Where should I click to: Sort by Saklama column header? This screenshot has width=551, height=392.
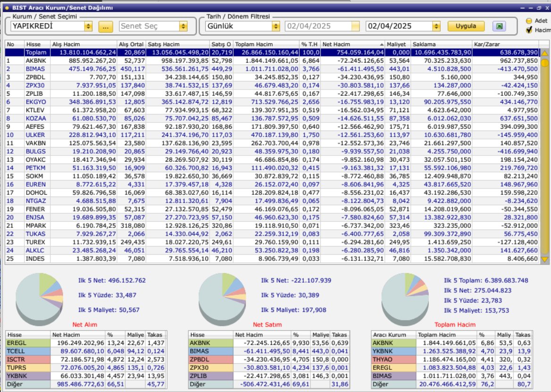(441, 44)
